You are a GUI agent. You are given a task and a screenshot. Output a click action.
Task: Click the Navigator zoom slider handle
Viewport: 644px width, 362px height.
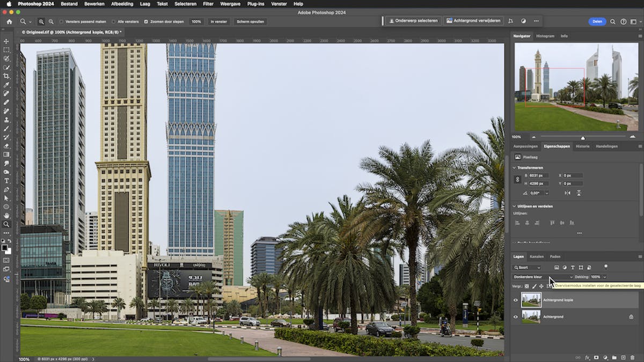pos(583,138)
